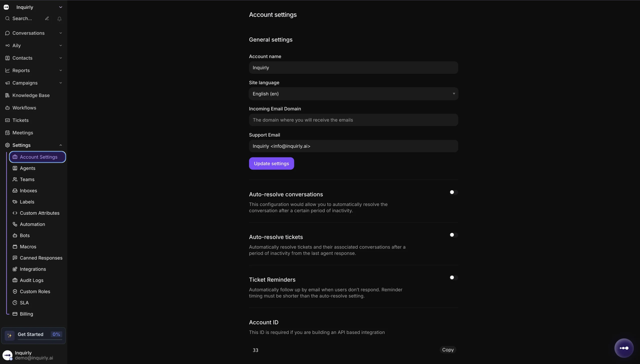Select Account Settings in sidebar

coord(37,157)
